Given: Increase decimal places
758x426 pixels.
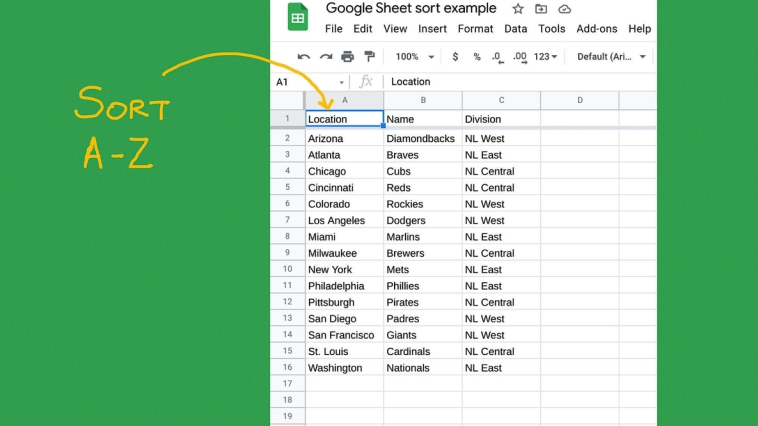Looking at the screenshot, I should click(519, 57).
